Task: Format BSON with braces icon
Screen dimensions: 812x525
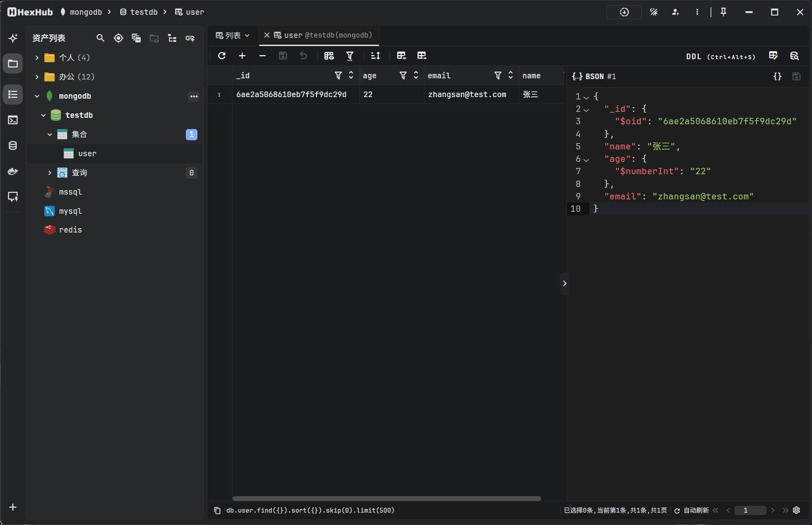Action: pos(777,76)
